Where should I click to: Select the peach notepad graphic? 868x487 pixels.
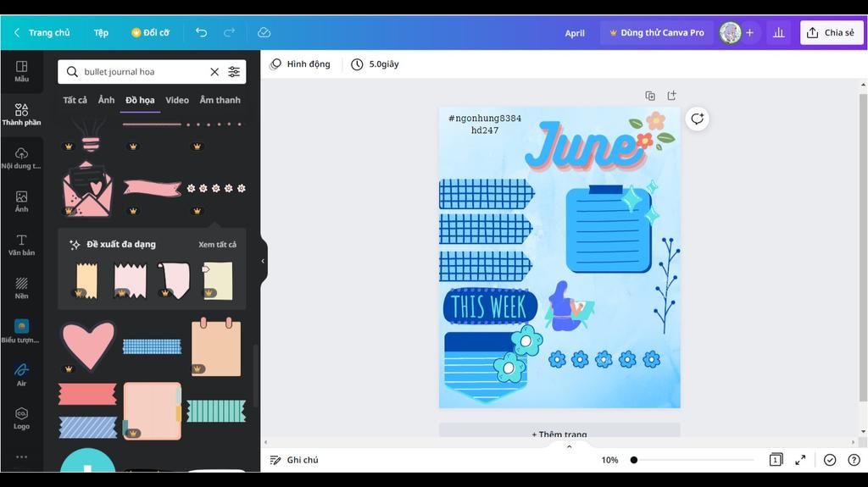[x=216, y=347]
